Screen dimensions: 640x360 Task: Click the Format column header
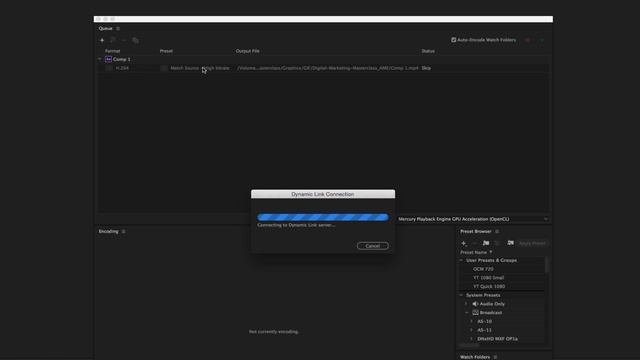(112, 51)
